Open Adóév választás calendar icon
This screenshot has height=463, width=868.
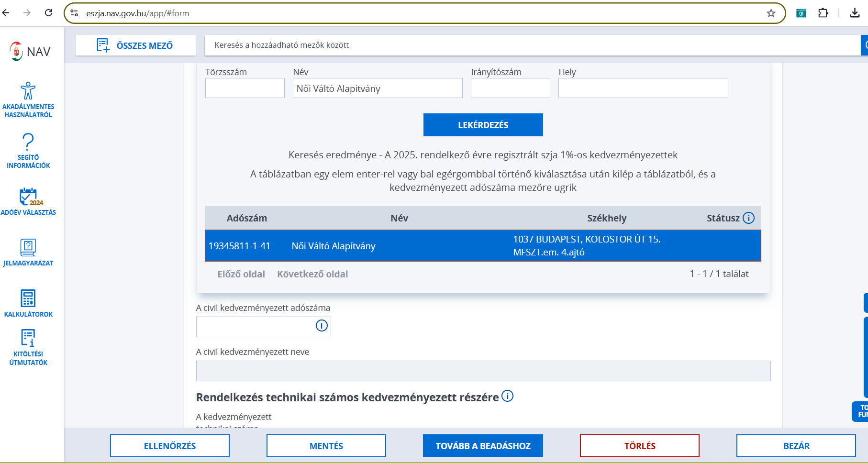[28, 197]
